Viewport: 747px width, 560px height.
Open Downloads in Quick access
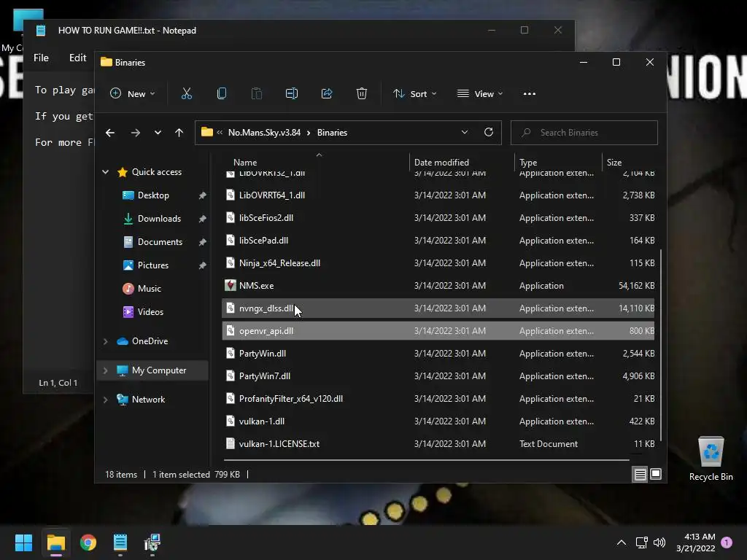coord(158,219)
